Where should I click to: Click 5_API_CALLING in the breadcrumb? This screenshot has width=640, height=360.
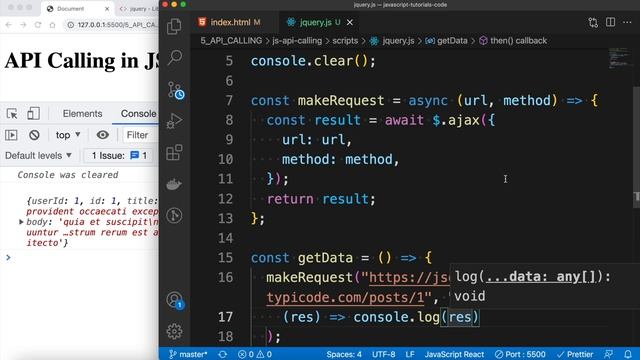pos(231,41)
